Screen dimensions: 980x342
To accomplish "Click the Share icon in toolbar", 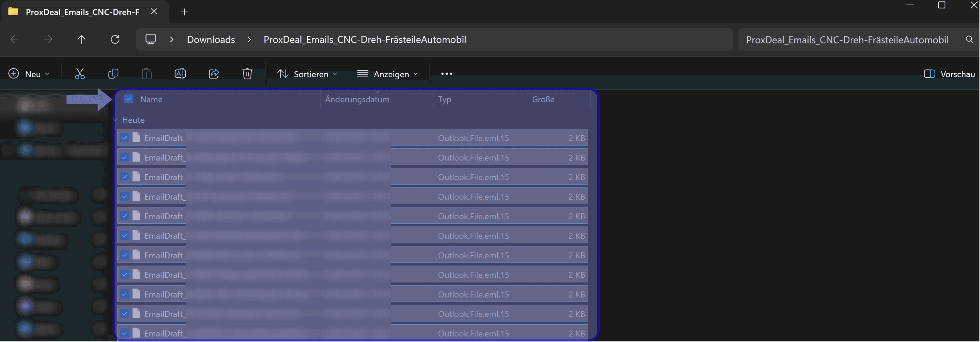I will coord(214,74).
